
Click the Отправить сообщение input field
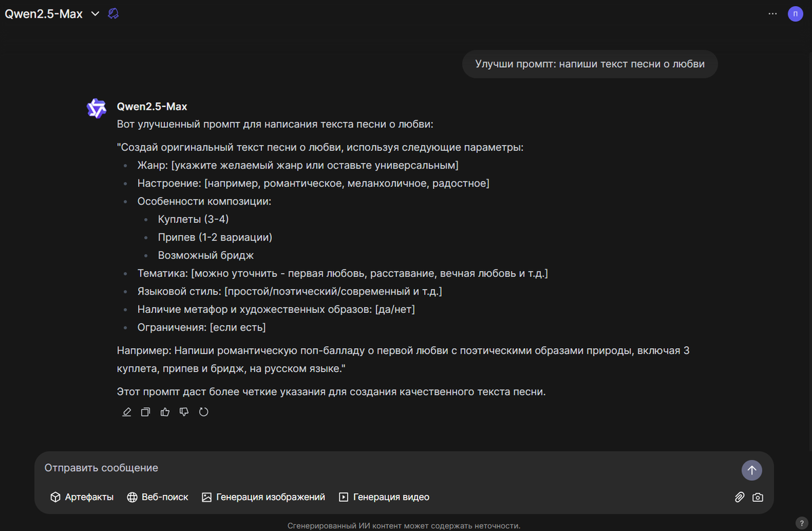click(389, 468)
